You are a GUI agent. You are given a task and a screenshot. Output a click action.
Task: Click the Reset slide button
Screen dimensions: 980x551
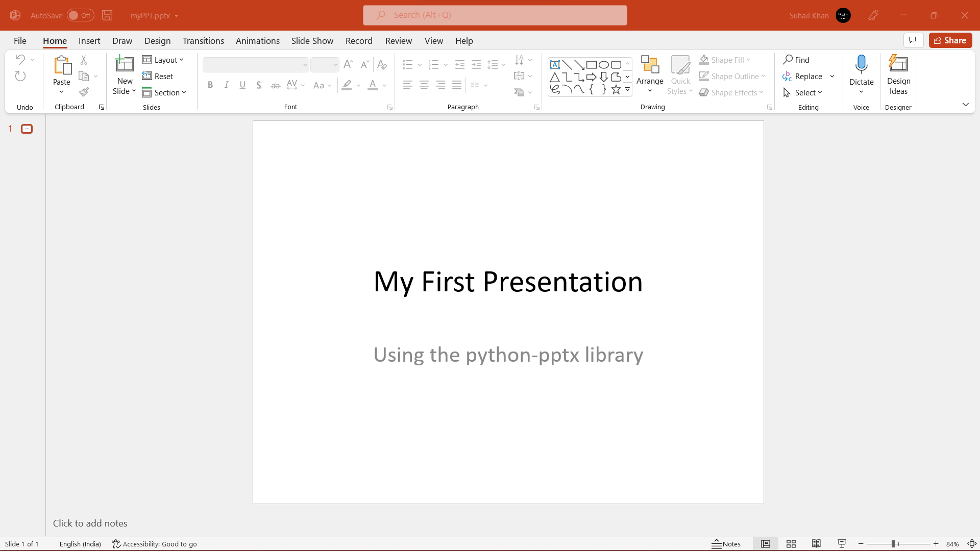[159, 76]
